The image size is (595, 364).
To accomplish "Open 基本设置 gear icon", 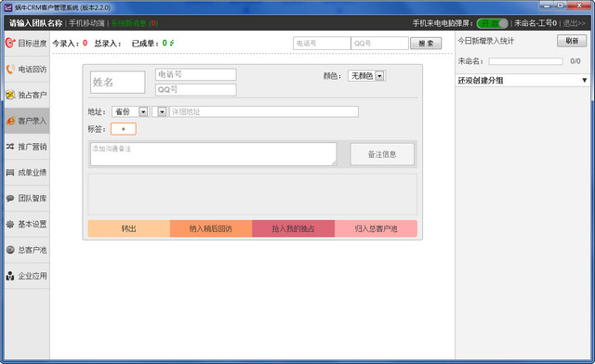I will point(10,224).
